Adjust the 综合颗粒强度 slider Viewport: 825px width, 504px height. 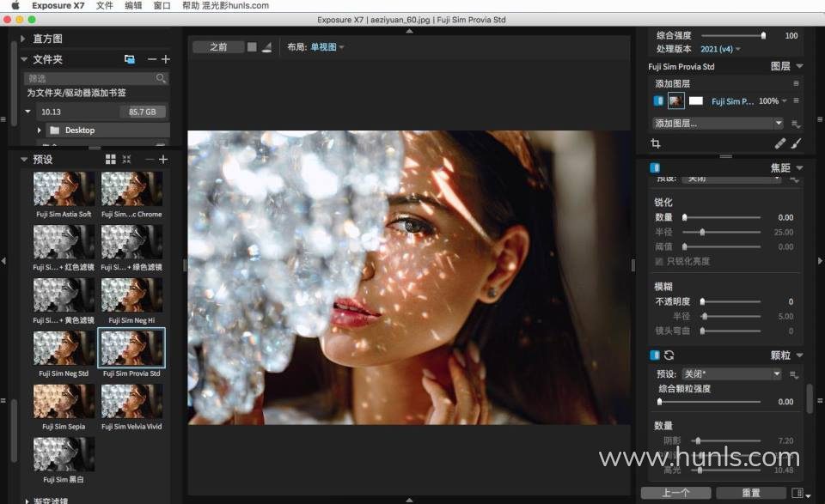pyautogui.click(x=710, y=402)
